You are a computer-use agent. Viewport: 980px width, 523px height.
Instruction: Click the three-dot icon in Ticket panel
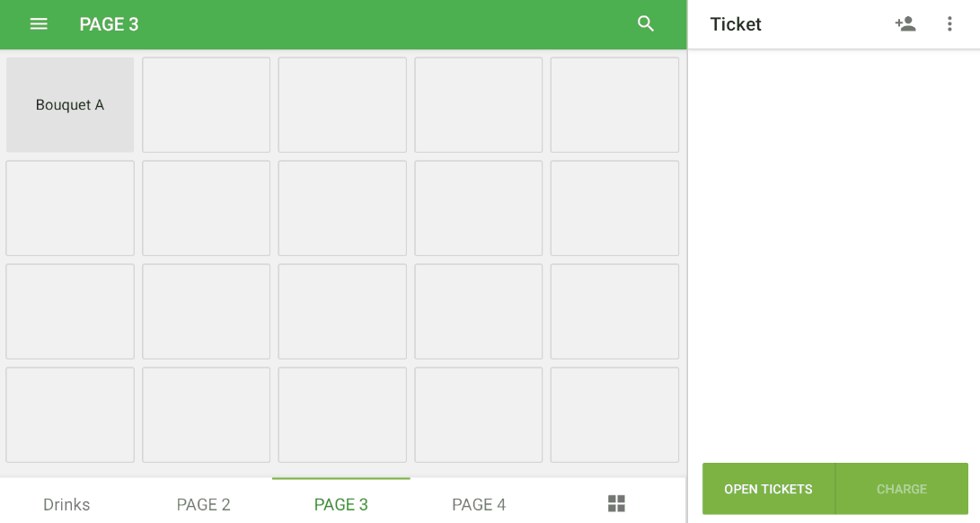[949, 23]
